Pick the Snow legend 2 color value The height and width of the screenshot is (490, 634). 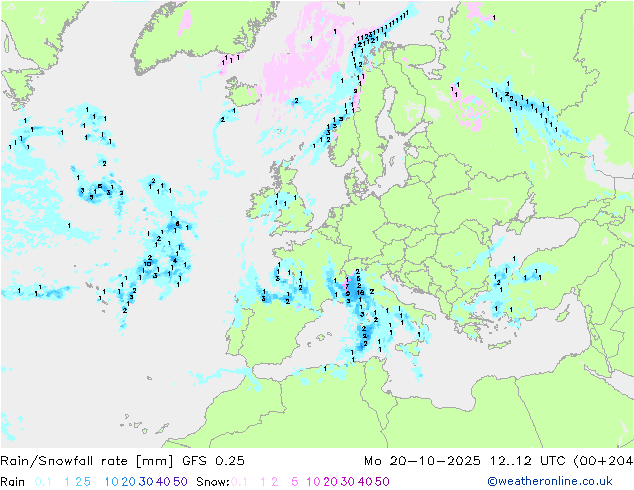275,482
